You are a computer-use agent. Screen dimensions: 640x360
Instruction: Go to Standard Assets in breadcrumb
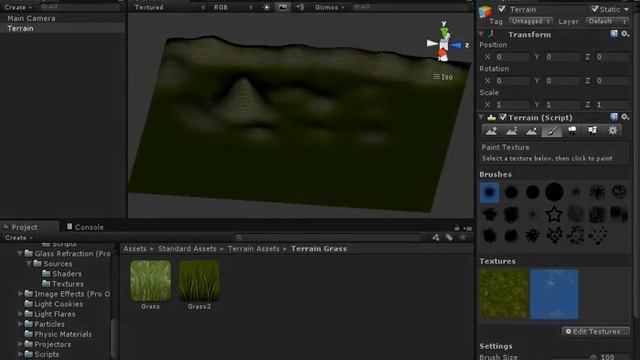pos(187,249)
